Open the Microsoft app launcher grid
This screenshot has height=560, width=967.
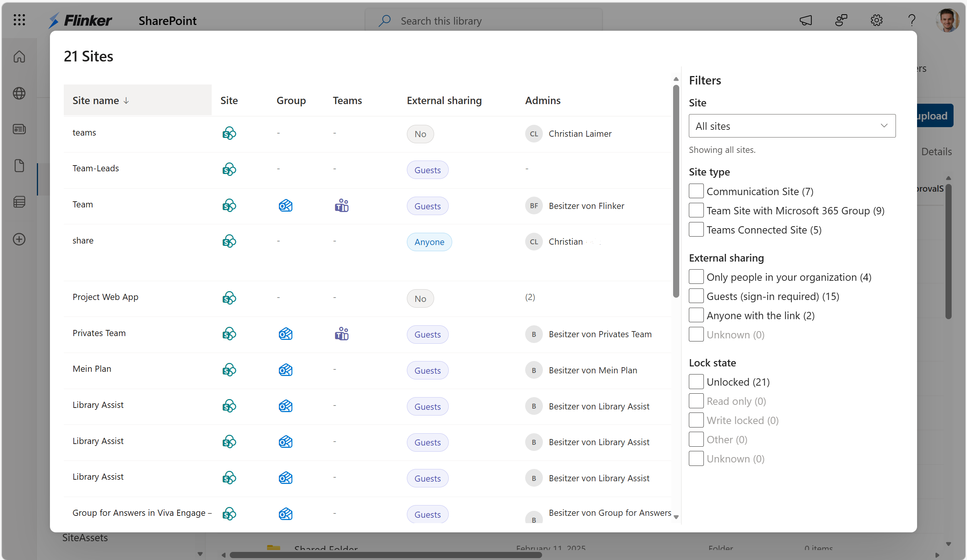click(x=19, y=20)
